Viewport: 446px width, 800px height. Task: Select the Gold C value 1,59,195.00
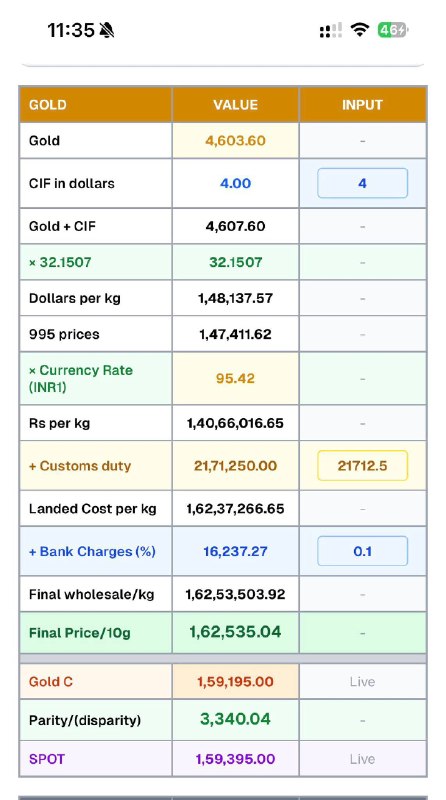[x=235, y=682]
